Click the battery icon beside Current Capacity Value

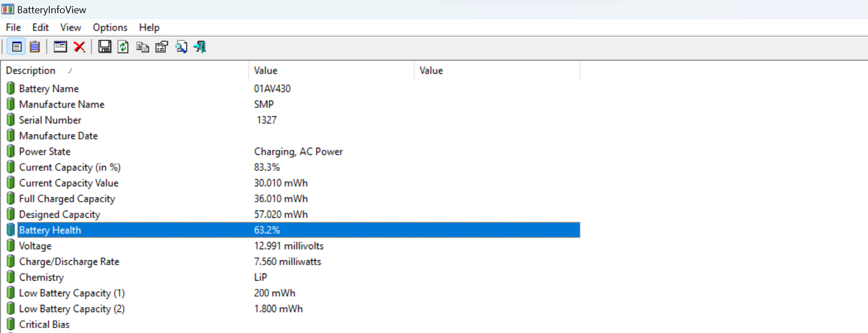pyautogui.click(x=10, y=182)
